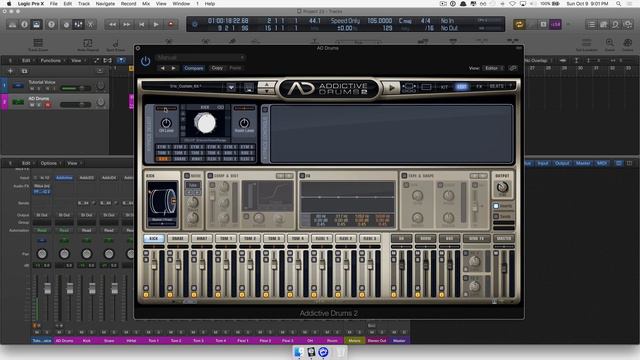The image size is (640, 360).
Task: Toggle the NOISE section power
Action: [187, 176]
